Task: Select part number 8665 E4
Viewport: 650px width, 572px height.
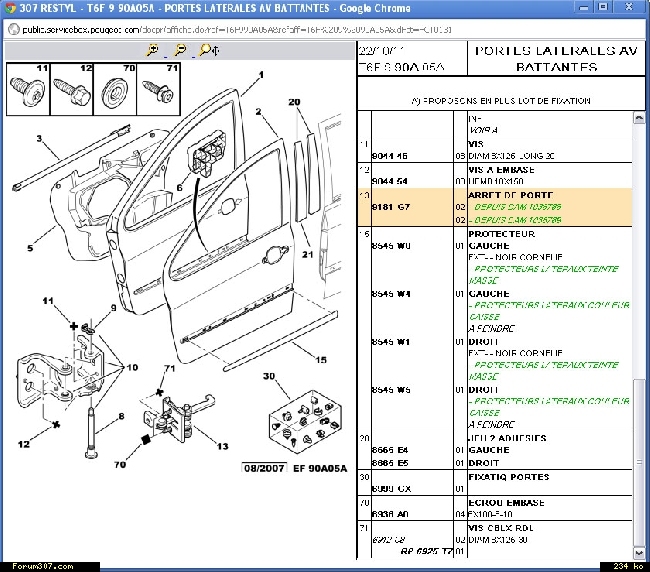Action: [x=390, y=450]
